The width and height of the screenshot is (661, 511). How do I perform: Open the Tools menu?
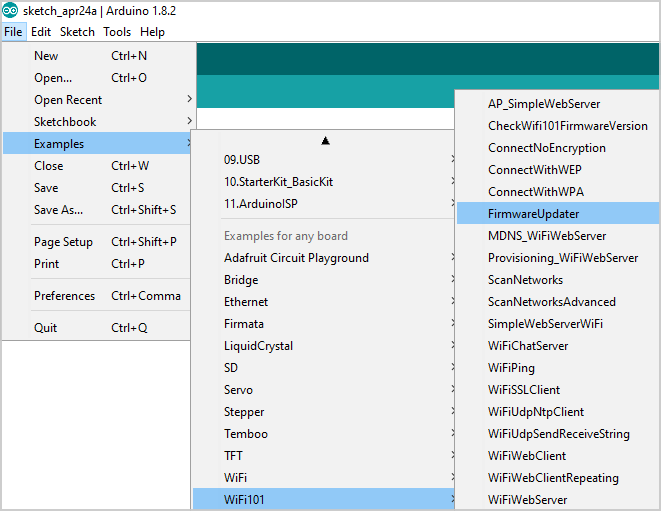[x=117, y=32]
